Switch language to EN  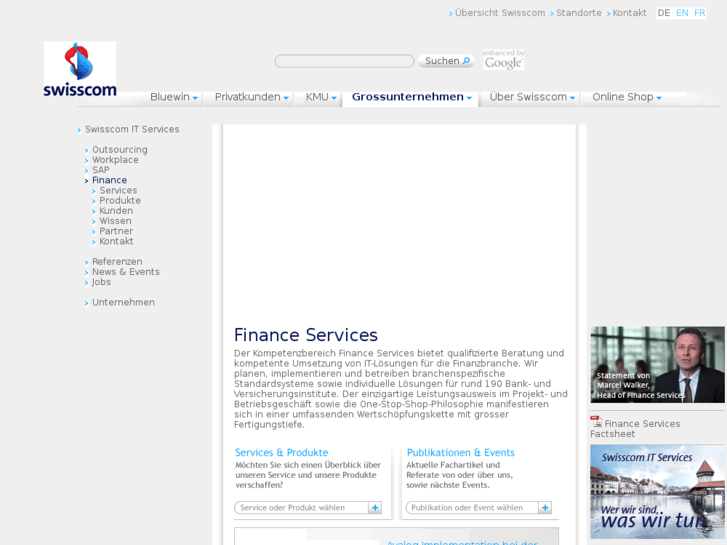pos(682,13)
